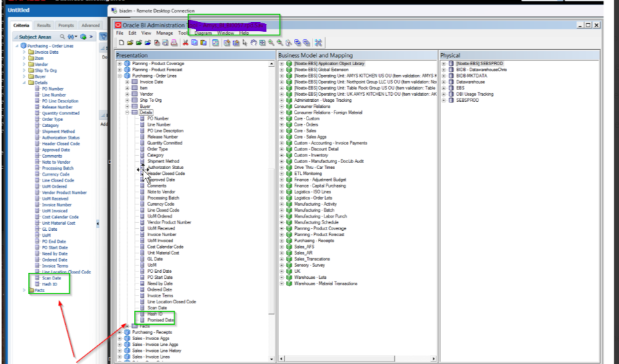Open the Manage menu in Administration Tool
The height and width of the screenshot is (364, 619).
click(164, 33)
